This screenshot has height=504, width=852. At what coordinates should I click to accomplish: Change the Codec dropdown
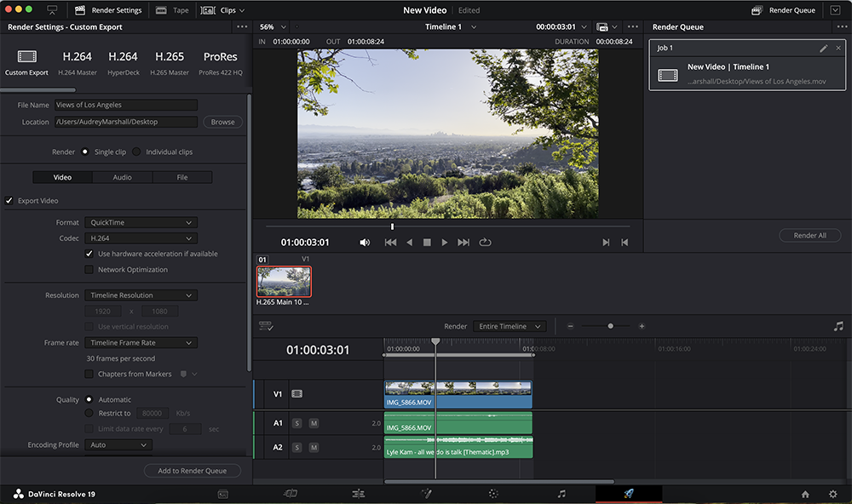[141, 238]
